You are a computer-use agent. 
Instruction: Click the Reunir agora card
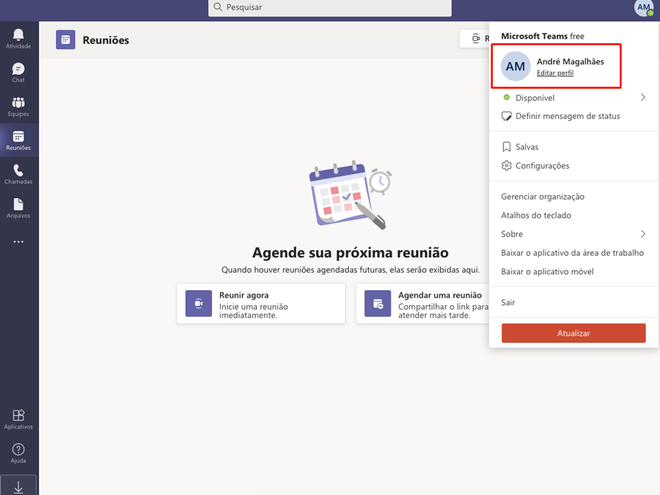click(x=261, y=303)
